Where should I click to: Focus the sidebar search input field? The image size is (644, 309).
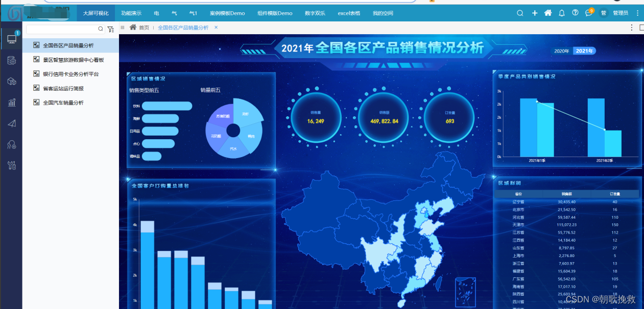click(x=62, y=30)
